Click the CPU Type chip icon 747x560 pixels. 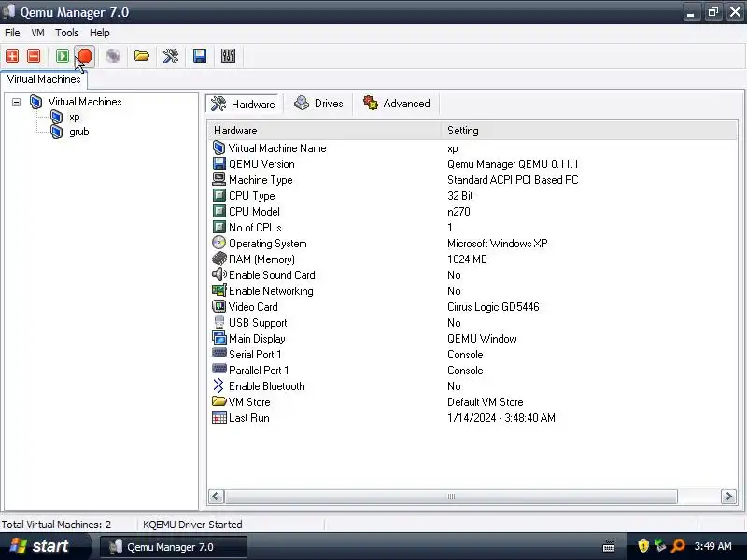[x=218, y=195]
